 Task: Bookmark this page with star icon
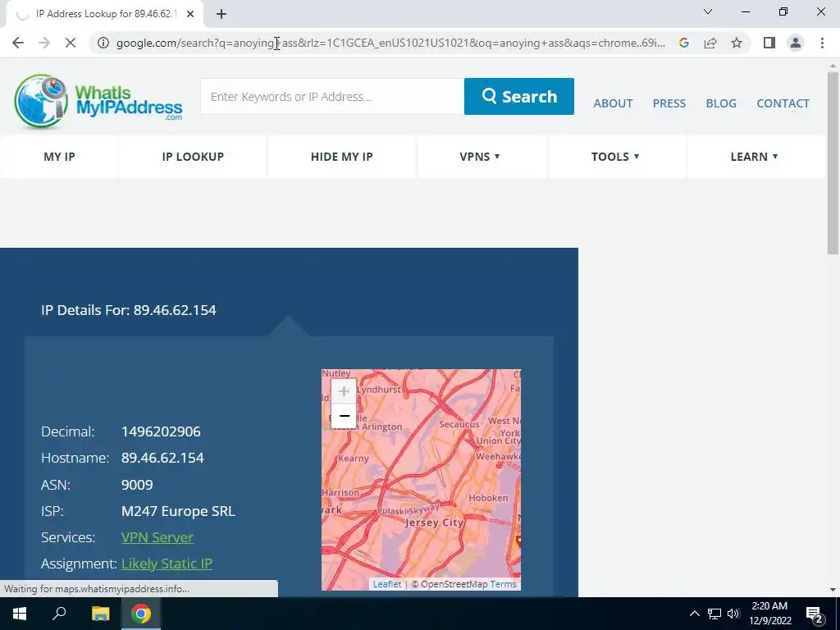pyautogui.click(x=737, y=43)
